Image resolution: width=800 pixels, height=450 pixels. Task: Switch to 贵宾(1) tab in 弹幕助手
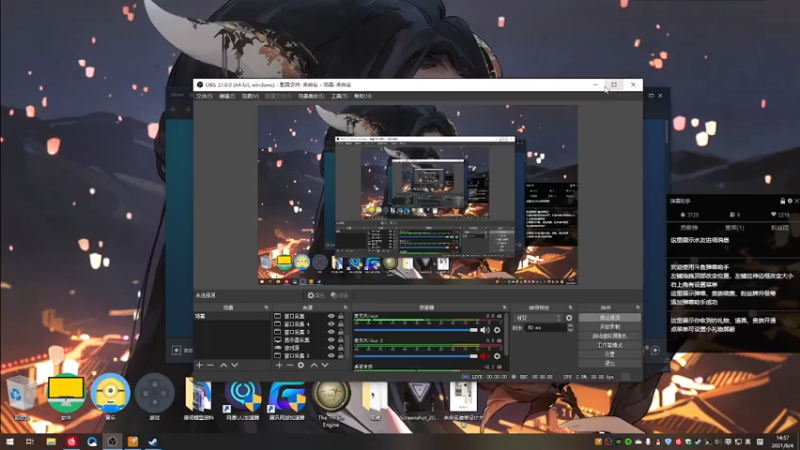734,228
